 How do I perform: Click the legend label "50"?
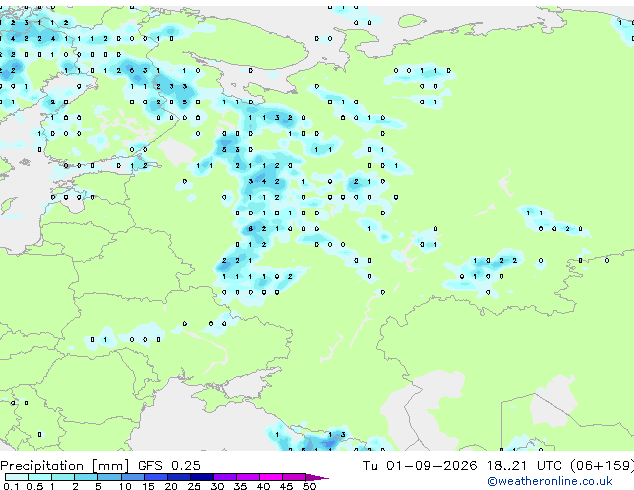(x=309, y=486)
